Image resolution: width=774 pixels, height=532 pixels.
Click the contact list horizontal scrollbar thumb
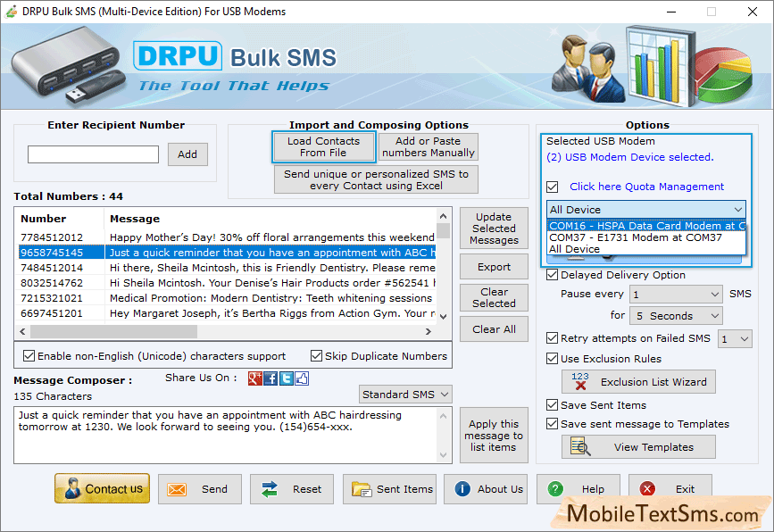114,332
